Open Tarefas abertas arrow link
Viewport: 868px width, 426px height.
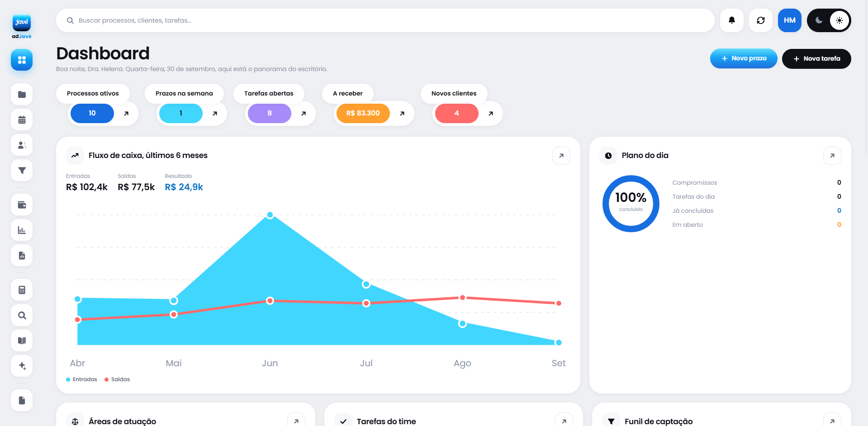point(304,113)
